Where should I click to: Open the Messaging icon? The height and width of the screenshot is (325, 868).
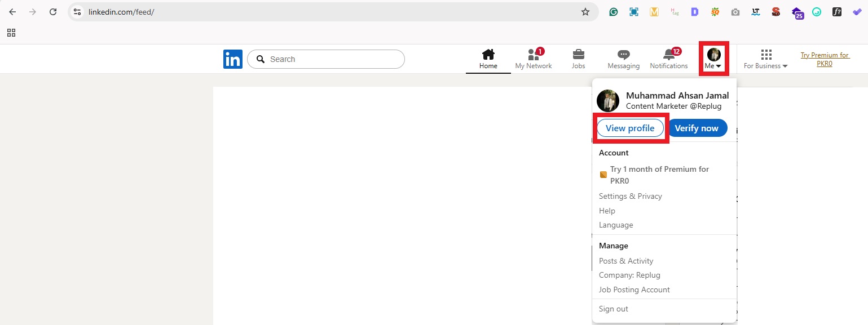point(623,55)
